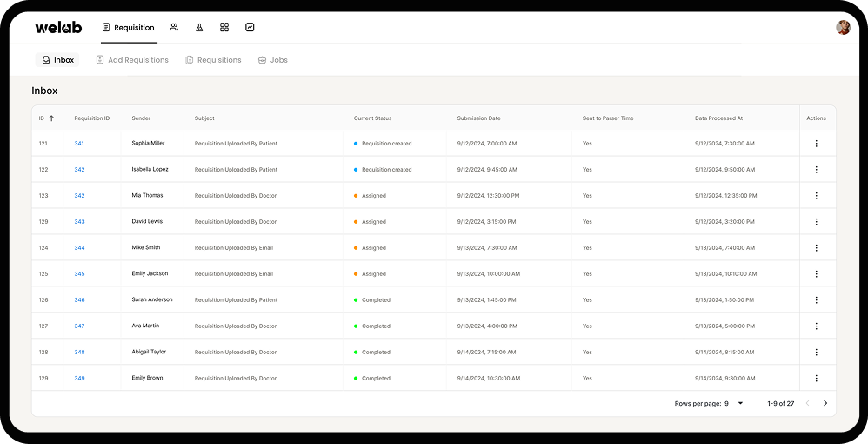This screenshot has width=868, height=444.
Task: Click subject Requisition Uploaded By Email, Emily Jackson
Action: [234, 274]
